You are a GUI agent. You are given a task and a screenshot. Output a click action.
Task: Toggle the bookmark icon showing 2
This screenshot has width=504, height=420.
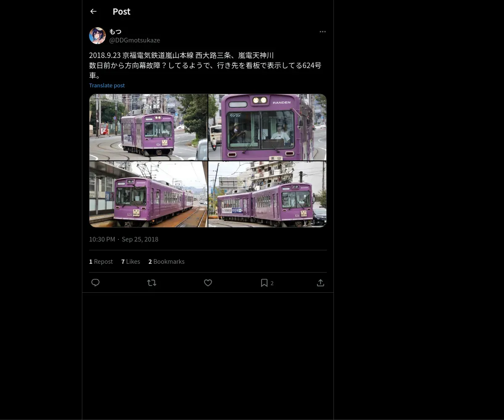coord(267,283)
